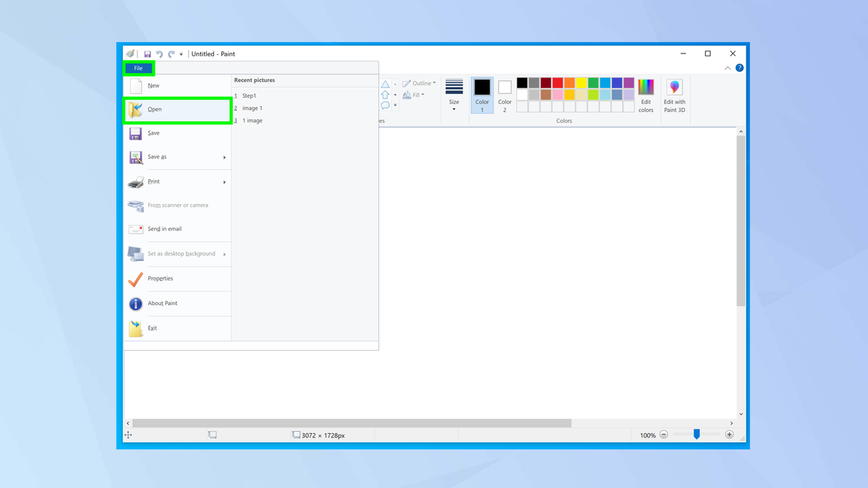Screen dimensions: 868x488
Task: Choose Exit from the File menu
Action: pyautogui.click(x=152, y=328)
